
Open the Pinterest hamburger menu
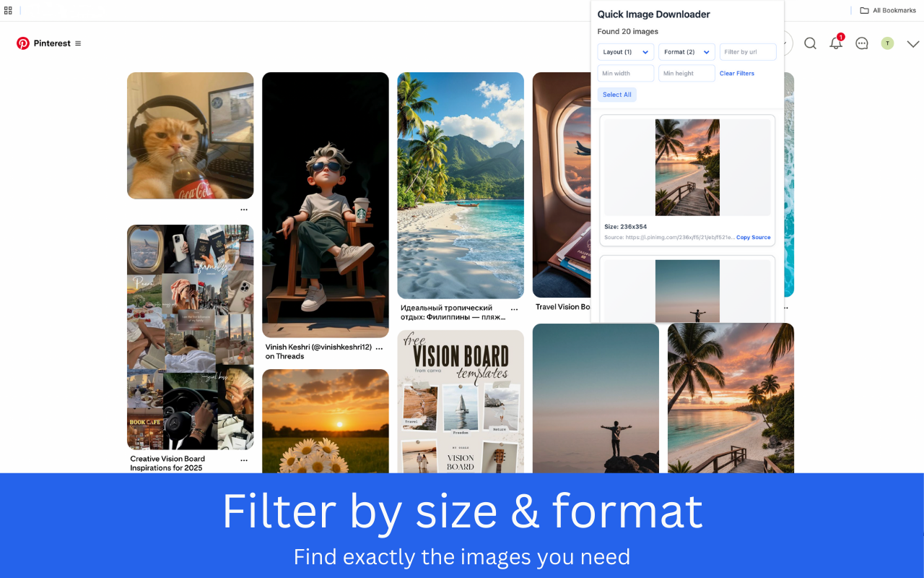click(78, 43)
